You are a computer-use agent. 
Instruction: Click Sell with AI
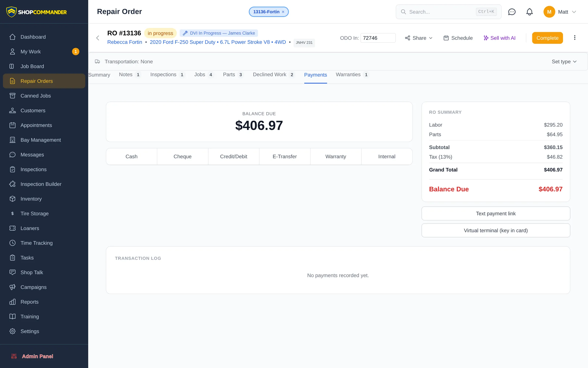(x=500, y=38)
